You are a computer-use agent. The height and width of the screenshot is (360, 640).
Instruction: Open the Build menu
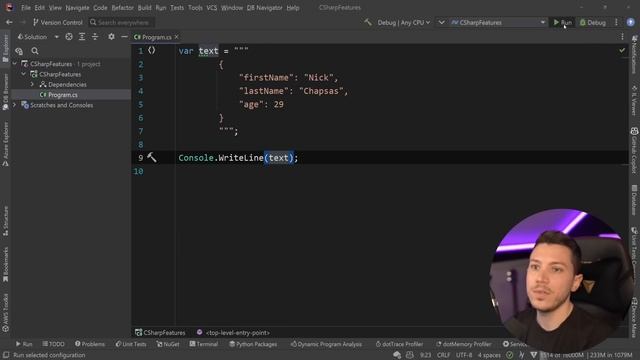(144, 7)
